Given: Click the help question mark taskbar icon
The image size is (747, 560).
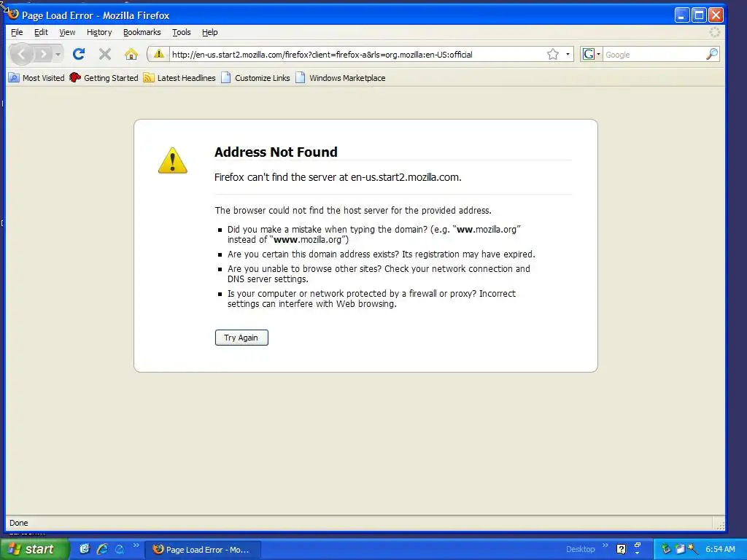Looking at the screenshot, I should pos(621,550).
